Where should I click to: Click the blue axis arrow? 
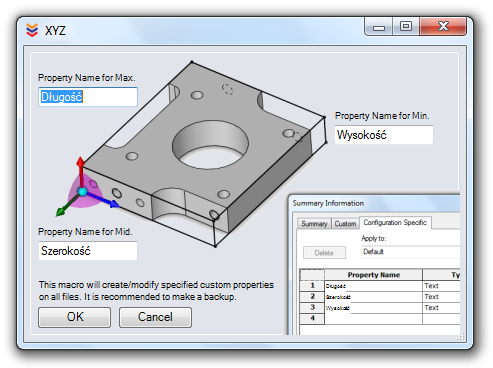(114, 203)
